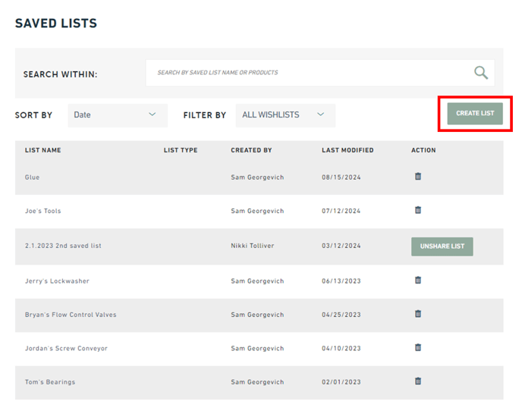Click the Unshare List button
The image size is (522, 420).
point(442,246)
